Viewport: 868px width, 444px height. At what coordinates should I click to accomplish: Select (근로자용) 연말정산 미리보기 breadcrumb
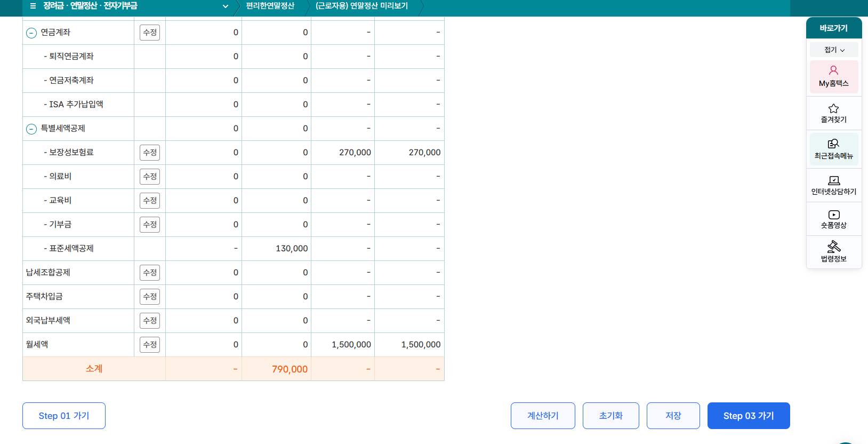coord(361,6)
